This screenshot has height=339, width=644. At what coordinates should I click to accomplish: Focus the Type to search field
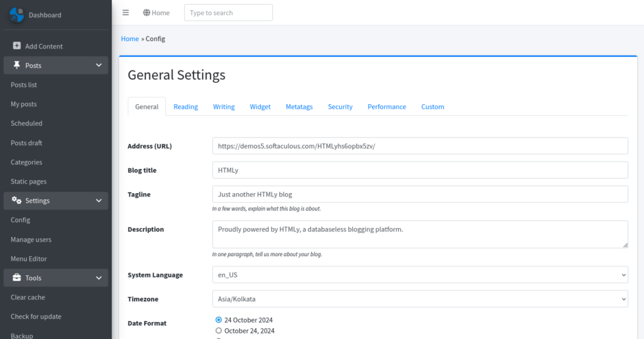click(x=228, y=13)
